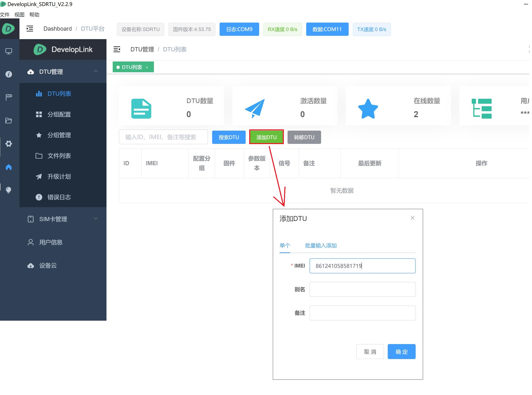Open 设备云 in the sidebar

point(63,266)
